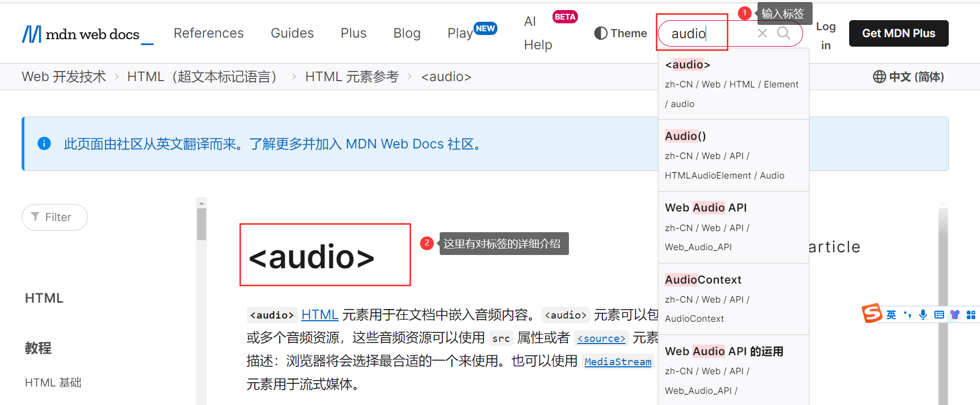Click the <audio> breadcrumb
The height and width of the screenshot is (405, 980).
point(446,77)
